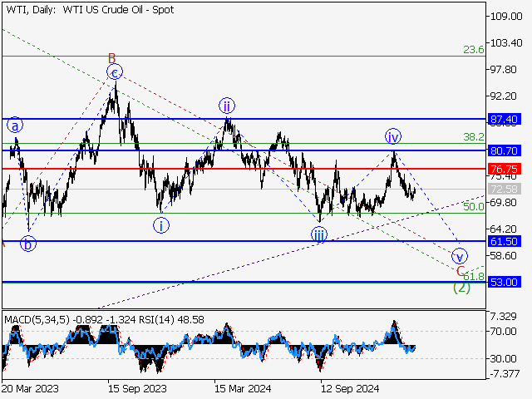The height and width of the screenshot is (399, 532).
Task: Select the current price 72.58 tag
Action: pos(505,189)
